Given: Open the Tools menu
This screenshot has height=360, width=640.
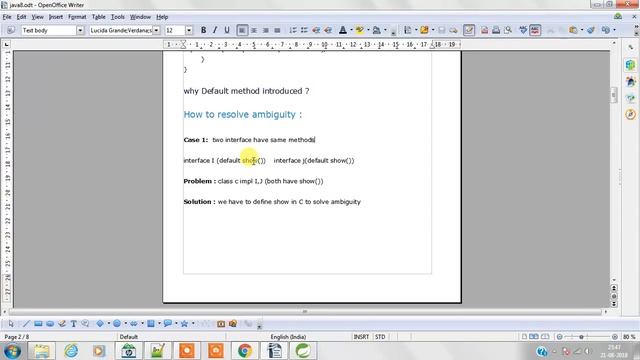Looking at the screenshot, I should (x=118, y=17).
